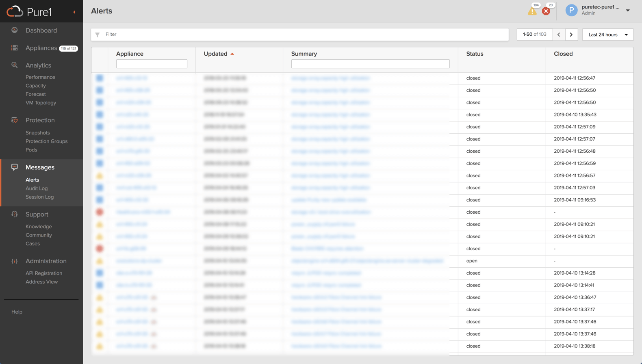Image resolution: width=642 pixels, height=364 pixels.
Task: Open Forecast page
Action: (36, 94)
